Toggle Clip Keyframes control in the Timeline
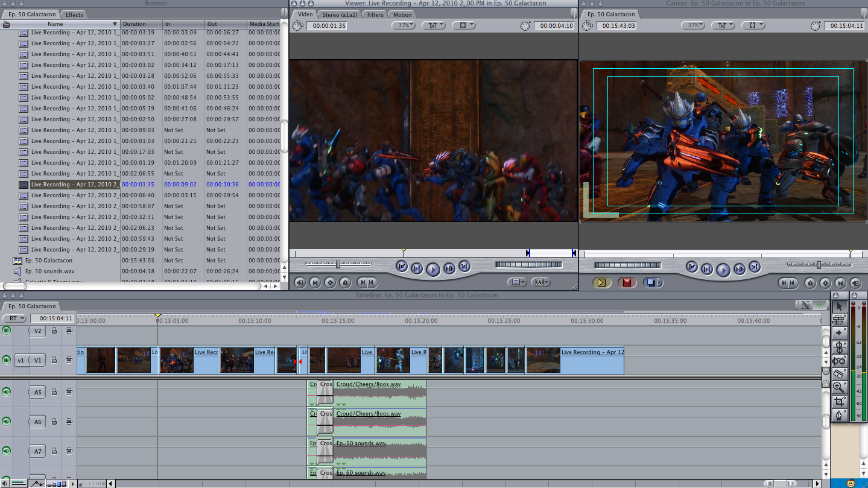The height and width of the screenshot is (488, 868). click(18, 483)
